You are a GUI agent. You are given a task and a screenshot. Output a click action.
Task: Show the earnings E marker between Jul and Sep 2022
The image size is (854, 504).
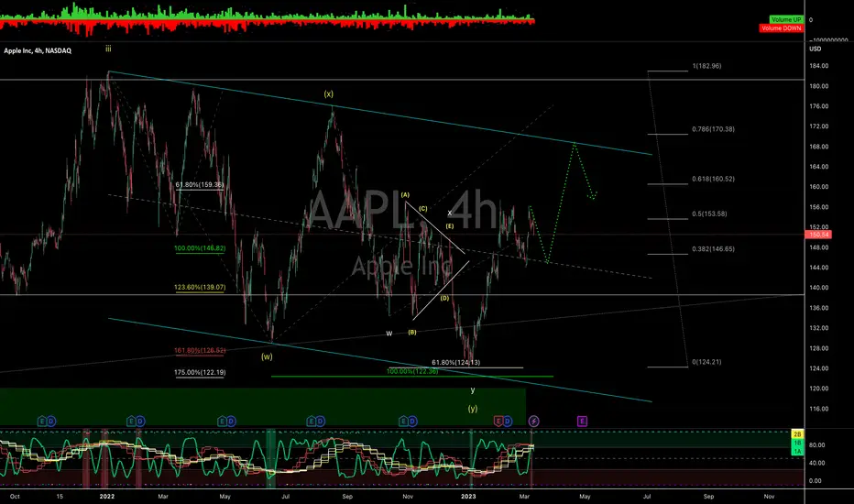pos(312,422)
